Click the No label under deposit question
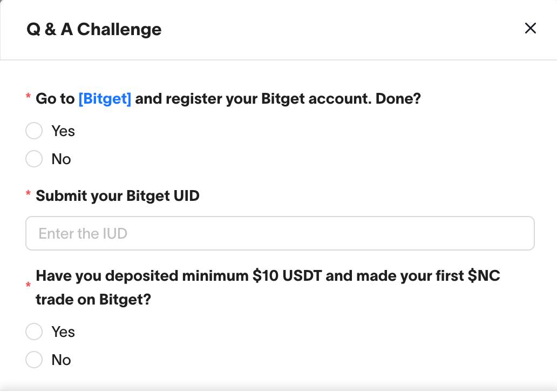Image resolution: width=557 pixels, height=392 pixels. (61, 360)
